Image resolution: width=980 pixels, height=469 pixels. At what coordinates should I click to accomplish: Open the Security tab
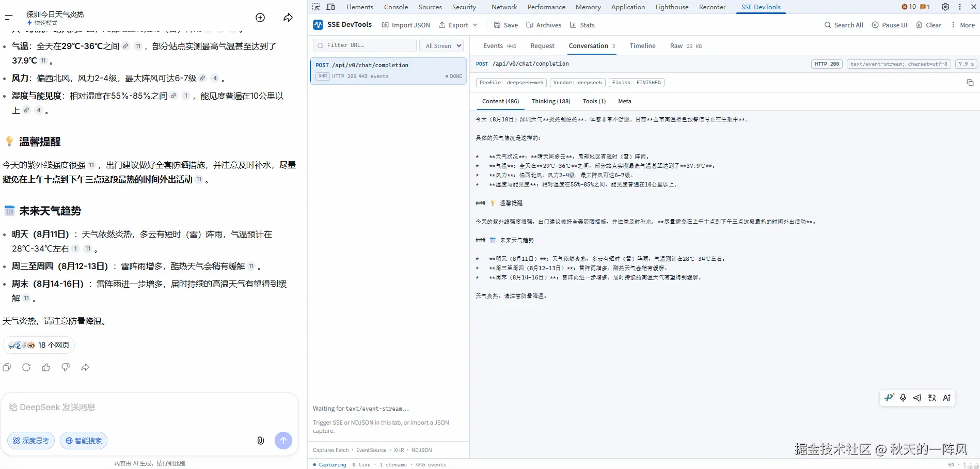(464, 7)
